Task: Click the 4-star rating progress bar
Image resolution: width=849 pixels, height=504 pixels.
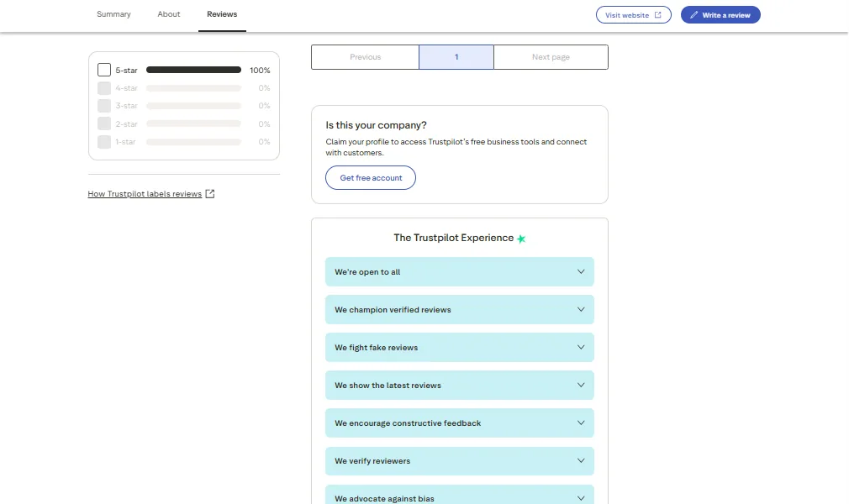Action: (193, 87)
